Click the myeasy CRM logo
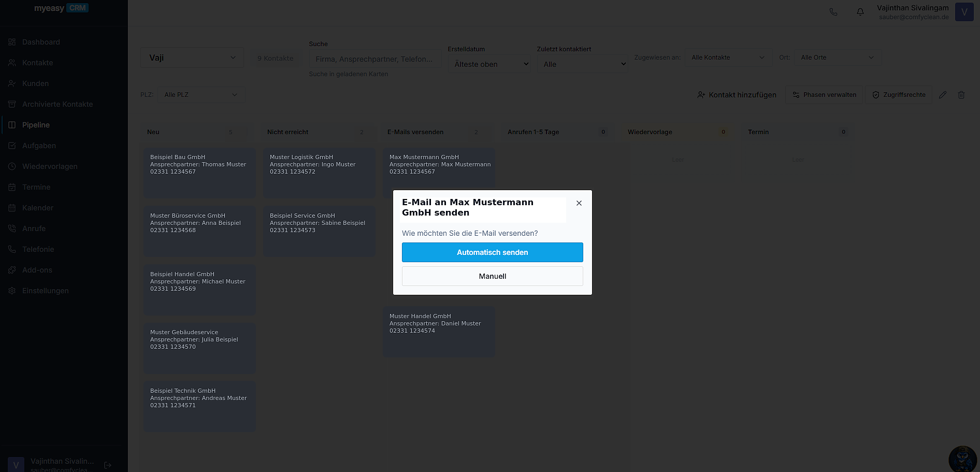Screen dimensions: 980x472 pyautogui.click(x=61, y=8)
